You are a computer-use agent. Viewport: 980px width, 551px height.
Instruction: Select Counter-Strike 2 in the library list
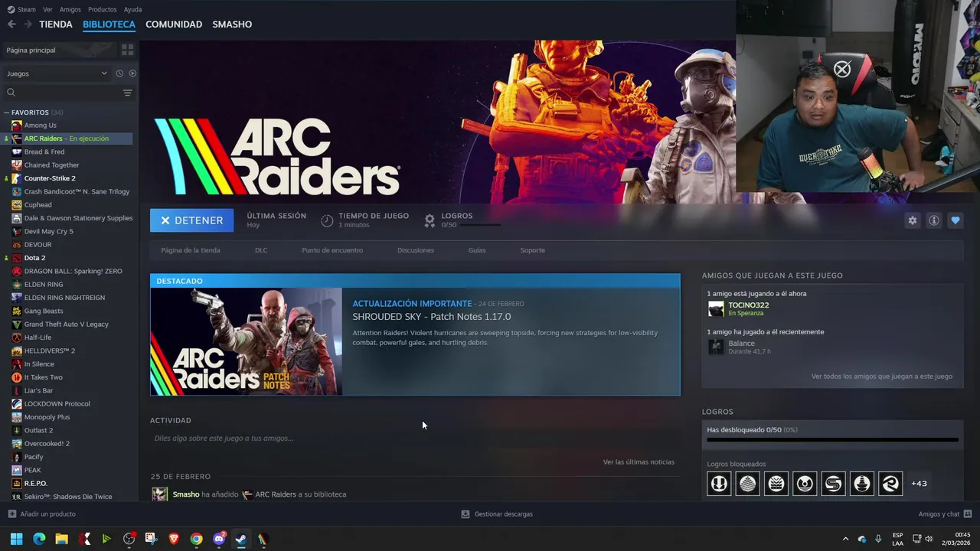click(50, 178)
